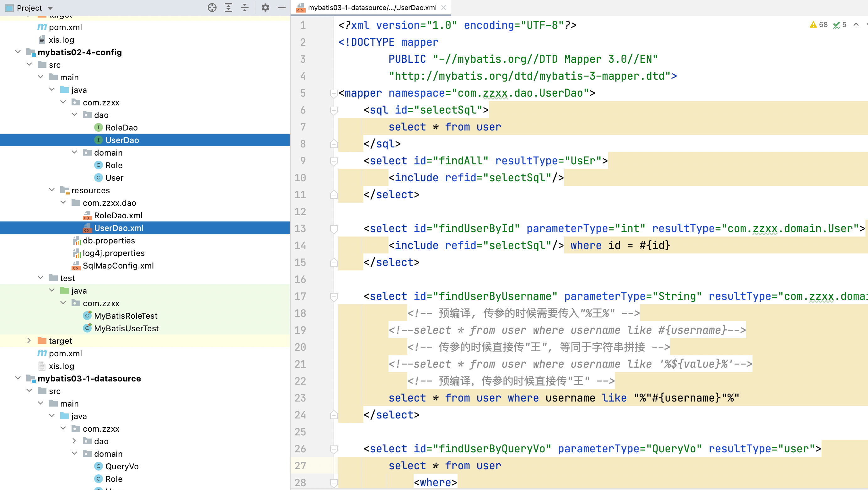This screenshot has width=868, height=490.
Task: Open xis.log under mybatis02-4-config
Action: click(61, 366)
